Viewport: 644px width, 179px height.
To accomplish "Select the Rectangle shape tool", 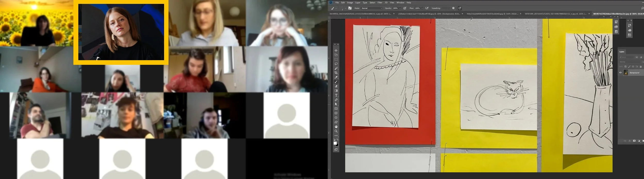I will pyautogui.click(x=336, y=109).
